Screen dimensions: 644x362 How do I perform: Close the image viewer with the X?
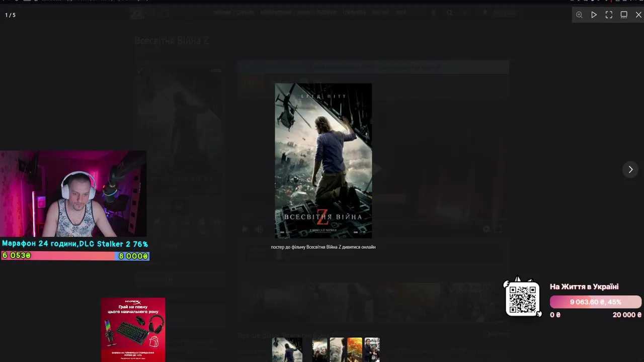638,15
